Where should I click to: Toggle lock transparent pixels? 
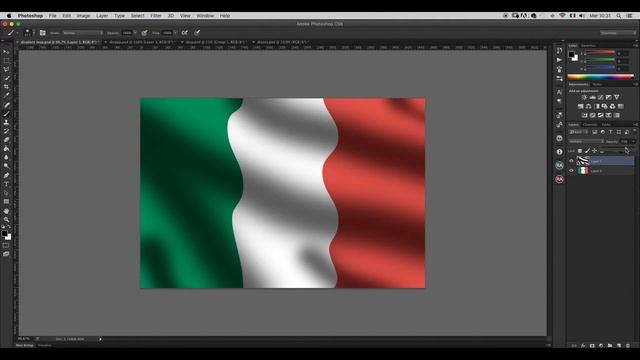580,151
